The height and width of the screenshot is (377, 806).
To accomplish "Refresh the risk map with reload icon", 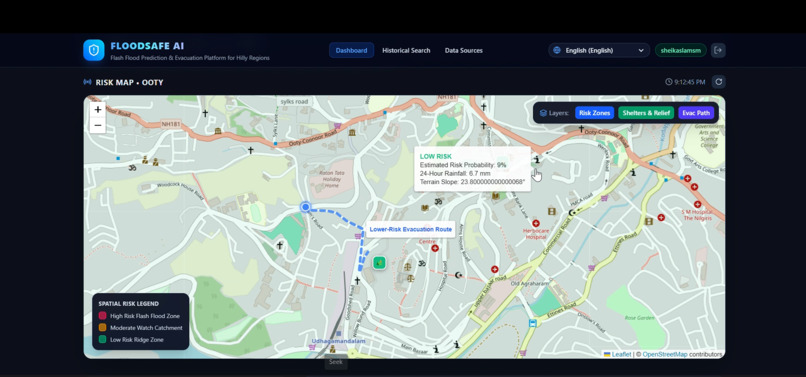I will [x=719, y=82].
